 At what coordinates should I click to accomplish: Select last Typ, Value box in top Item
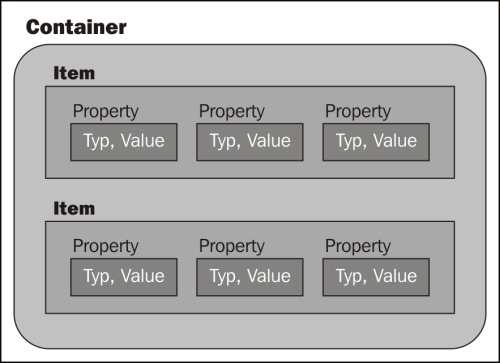(x=376, y=142)
